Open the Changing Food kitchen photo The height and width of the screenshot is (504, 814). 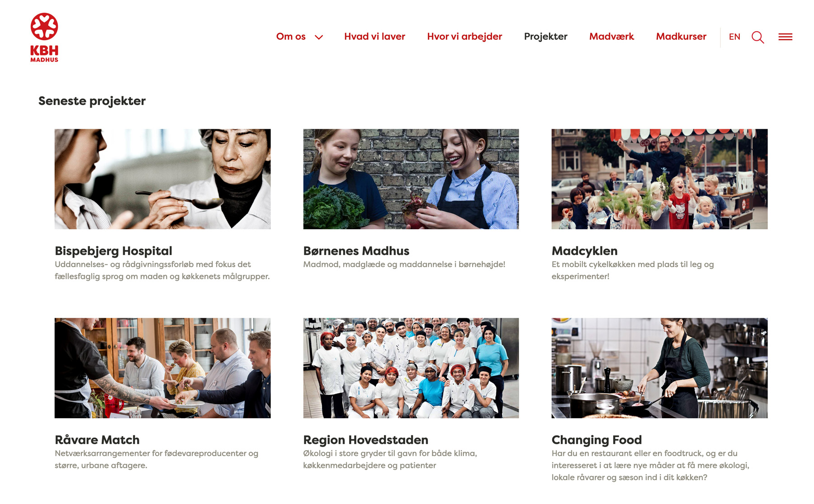[x=659, y=368]
